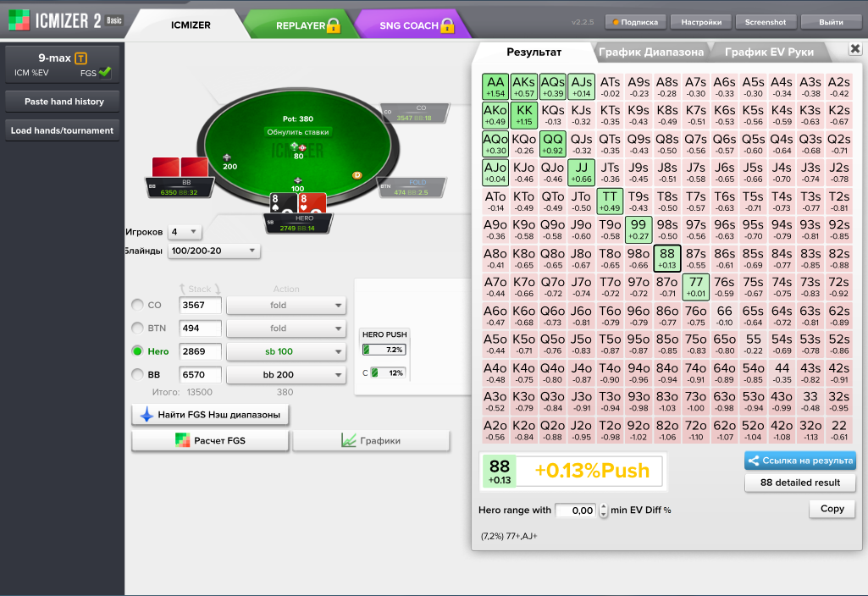Select the 88 cell in range grid

click(667, 258)
